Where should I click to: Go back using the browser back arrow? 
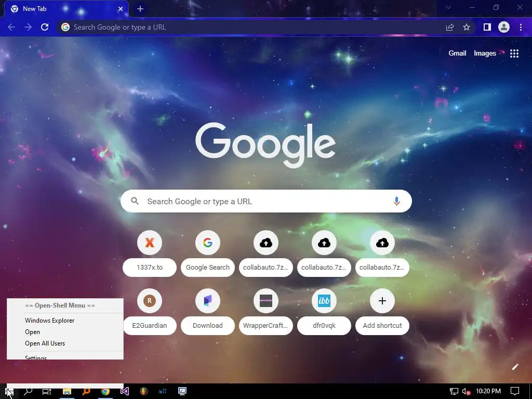(x=11, y=27)
